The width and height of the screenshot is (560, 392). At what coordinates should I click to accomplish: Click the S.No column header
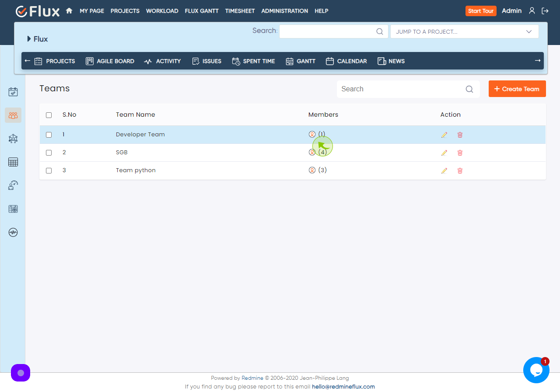tap(70, 115)
